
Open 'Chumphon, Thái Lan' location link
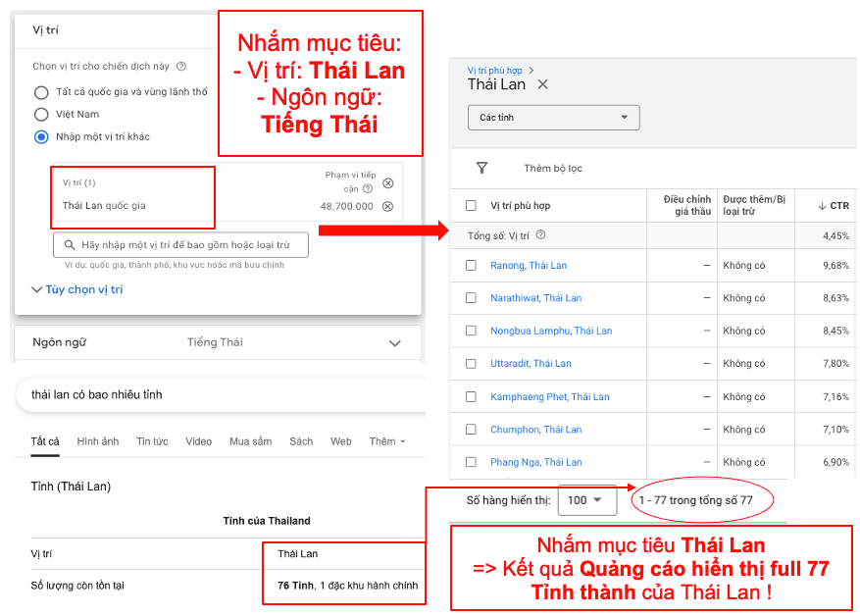tap(535, 430)
